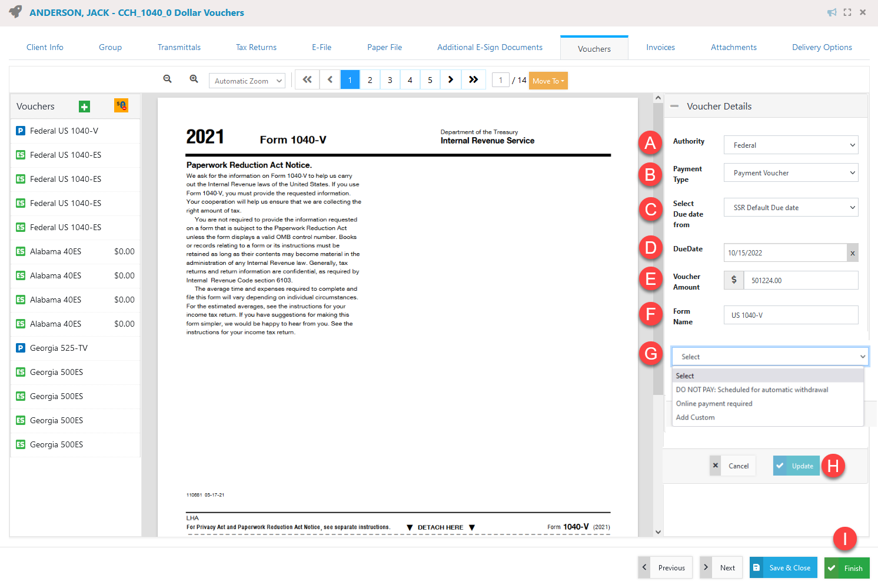Click the orange zero-dollar voucher icon

(121, 105)
